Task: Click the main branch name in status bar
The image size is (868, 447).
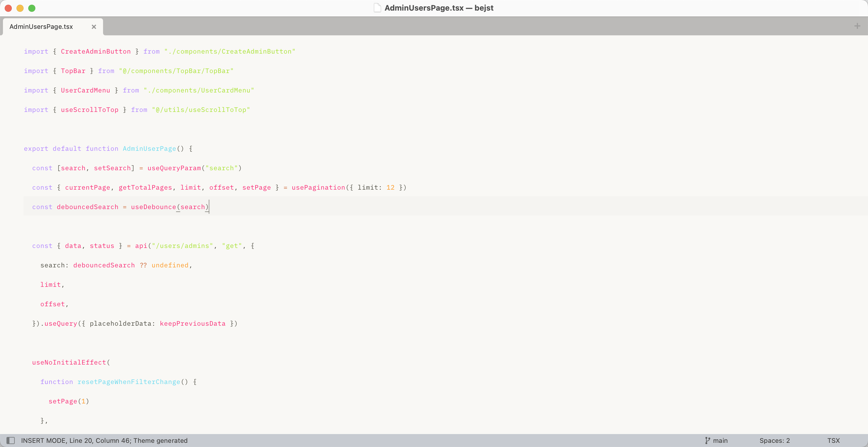Action: pos(720,440)
